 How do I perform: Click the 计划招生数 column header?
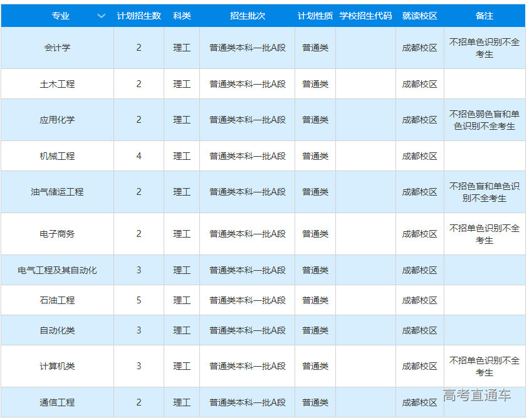[x=139, y=16]
